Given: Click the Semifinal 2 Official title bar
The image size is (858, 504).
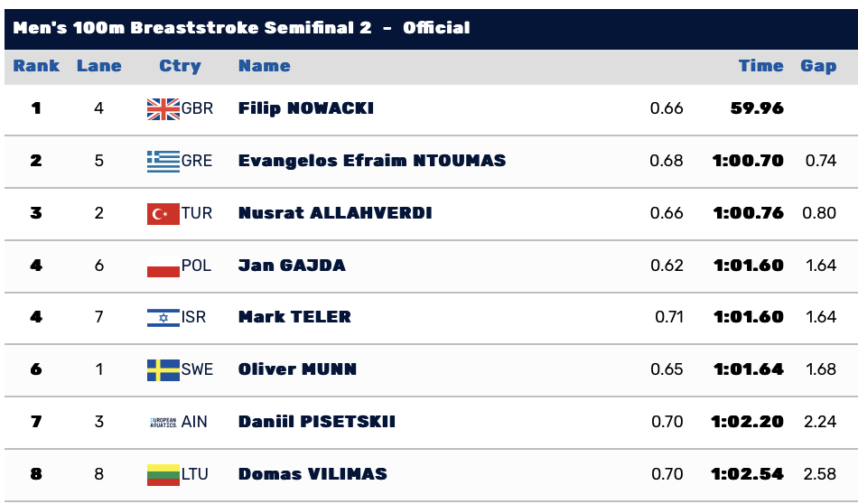Looking at the screenshot, I should point(431,28).
